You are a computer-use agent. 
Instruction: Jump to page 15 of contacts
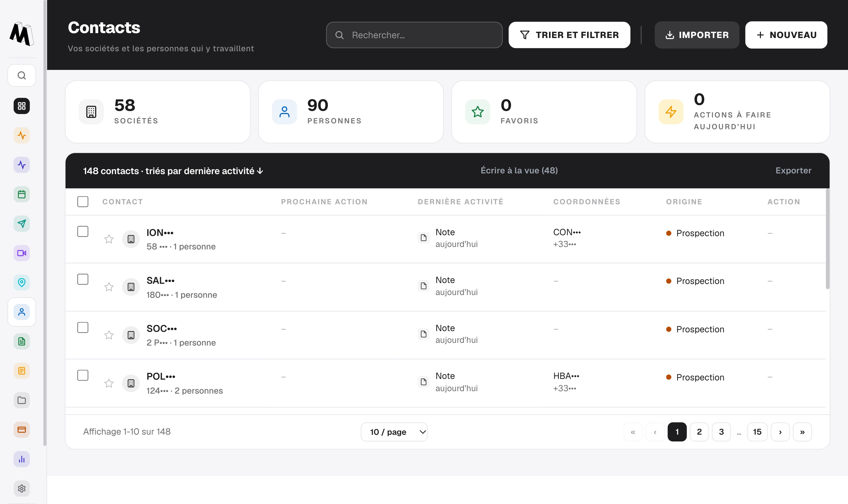tap(757, 432)
